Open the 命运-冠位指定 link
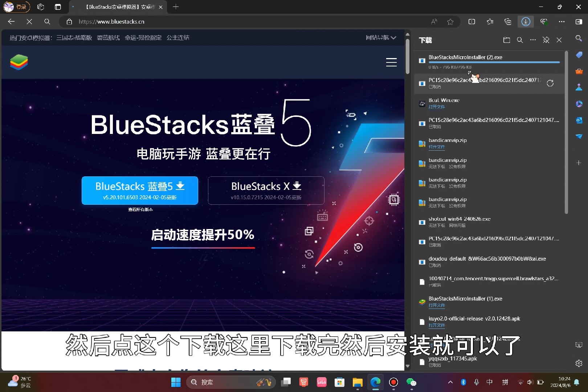Screen dimensions: 588x392 pyautogui.click(x=143, y=38)
